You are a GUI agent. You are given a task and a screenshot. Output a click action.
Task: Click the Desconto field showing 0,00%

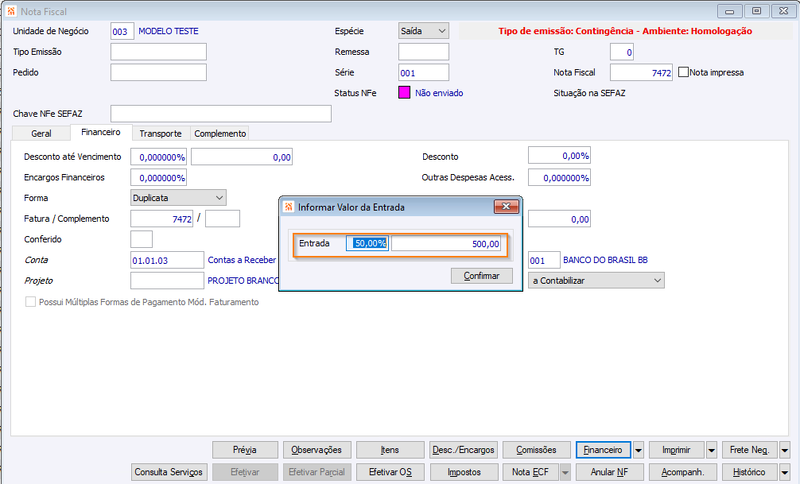click(x=560, y=156)
